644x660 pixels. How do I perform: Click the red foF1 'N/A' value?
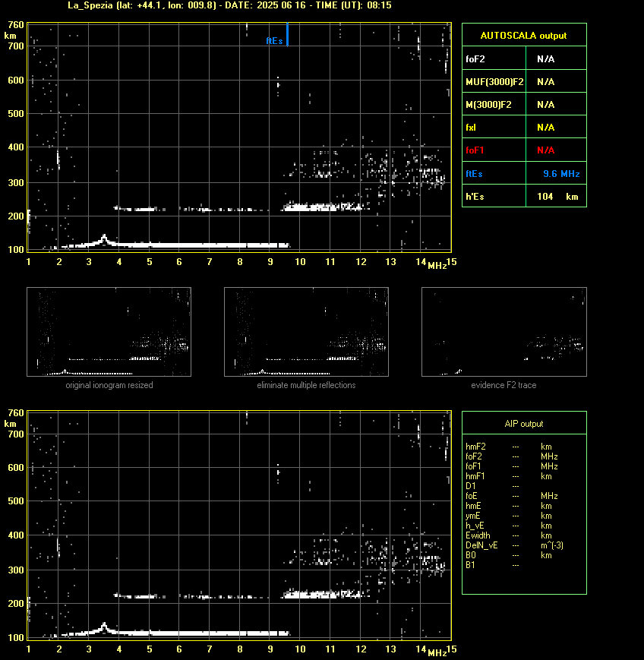[x=545, y=150]
